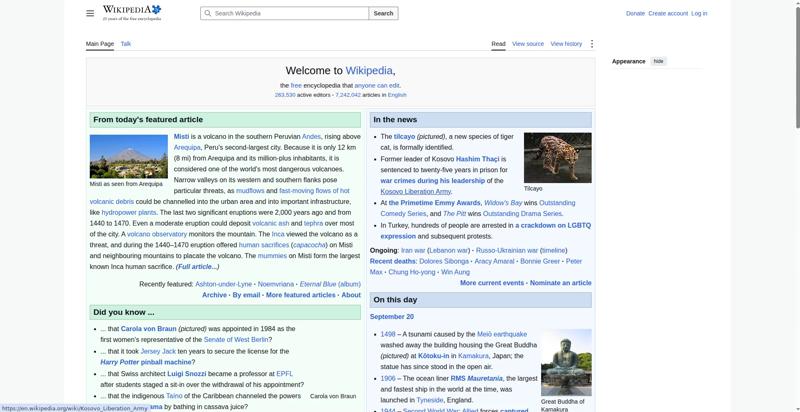Open the tilcayo news link
800x412 pixels.
click(x=404, y=137)
